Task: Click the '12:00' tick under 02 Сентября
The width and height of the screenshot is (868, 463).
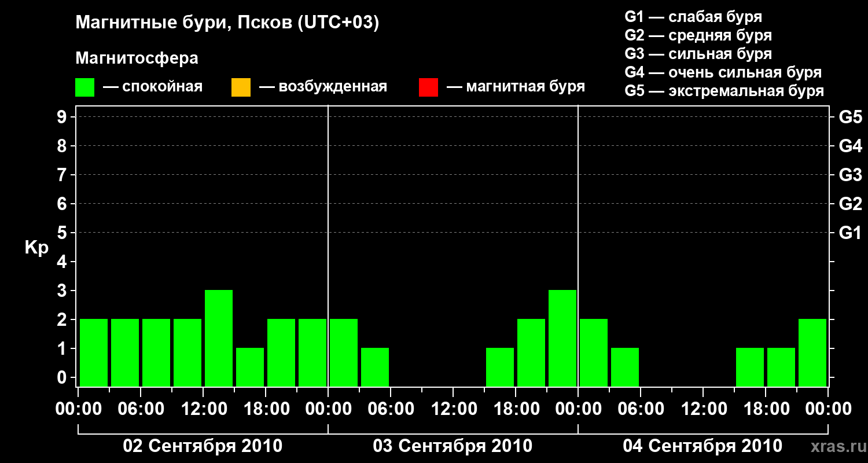Action: 203,409
